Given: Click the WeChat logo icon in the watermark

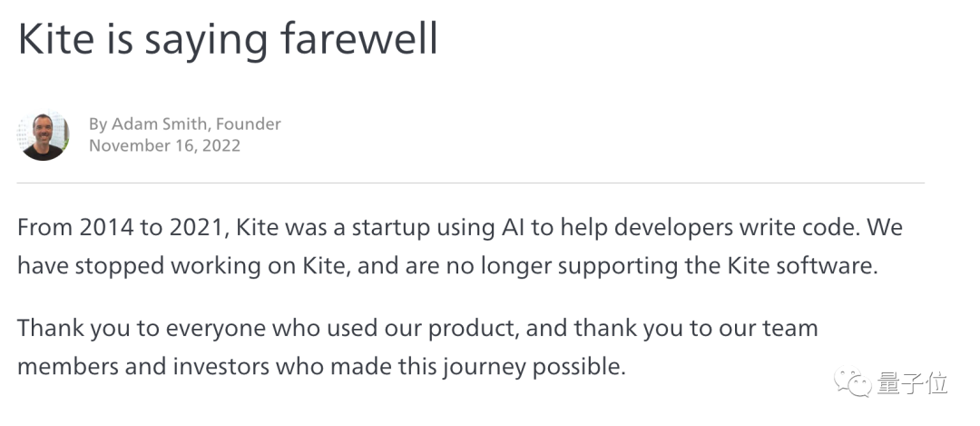Looking at the screenshot, I should point(856,383).
